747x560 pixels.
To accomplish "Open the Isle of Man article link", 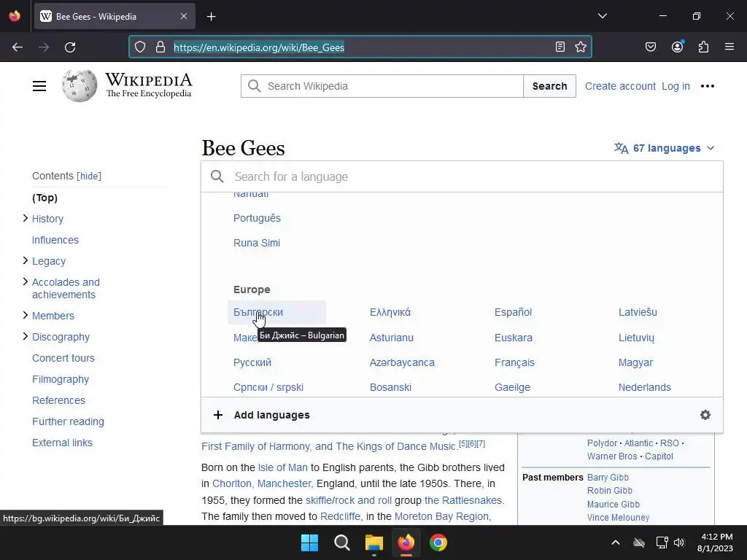I will tap(282, 467).
